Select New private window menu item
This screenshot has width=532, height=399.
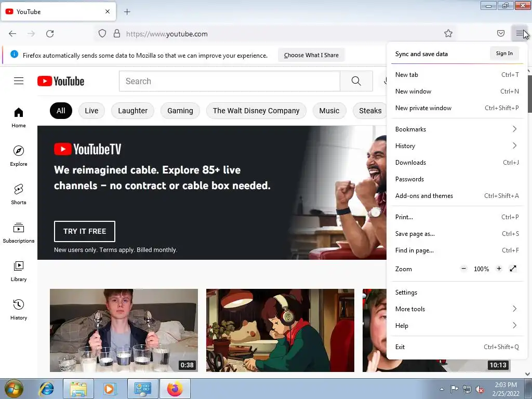[x=457, y=108]
